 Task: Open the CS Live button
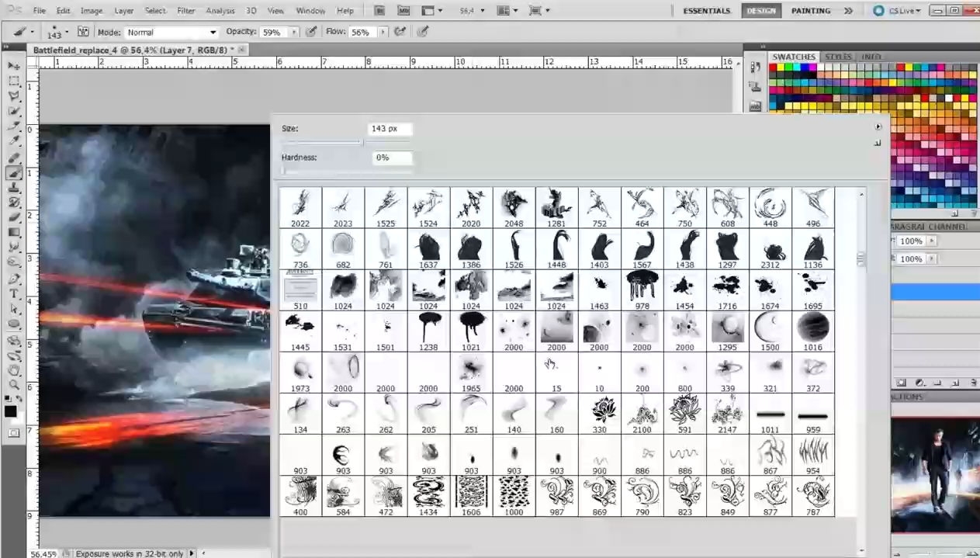(x=898, y=11)
